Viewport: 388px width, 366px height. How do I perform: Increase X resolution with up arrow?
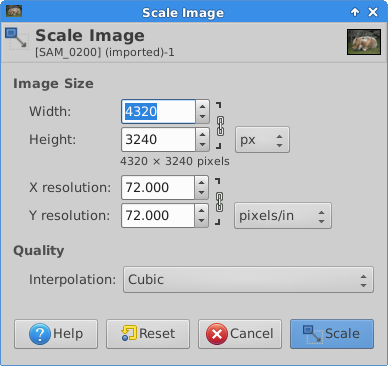(201, 182)
